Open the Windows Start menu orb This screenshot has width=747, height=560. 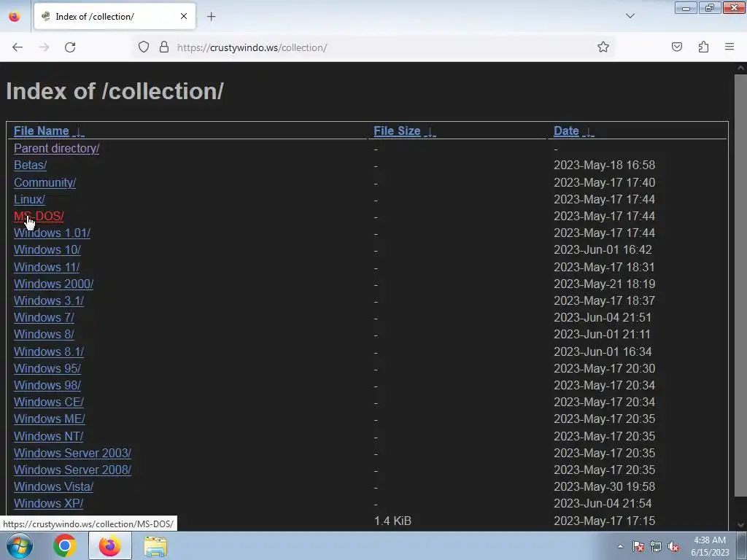(x=19, y=545)
